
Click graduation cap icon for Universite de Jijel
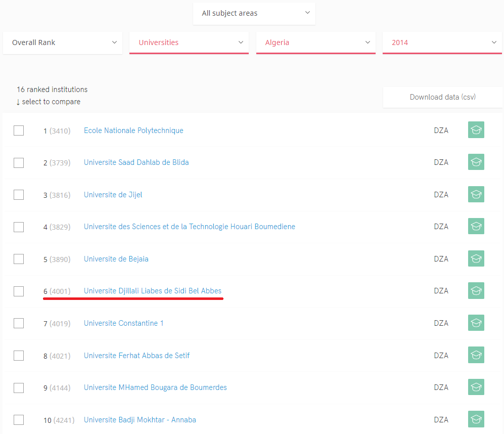pos(476,194)
